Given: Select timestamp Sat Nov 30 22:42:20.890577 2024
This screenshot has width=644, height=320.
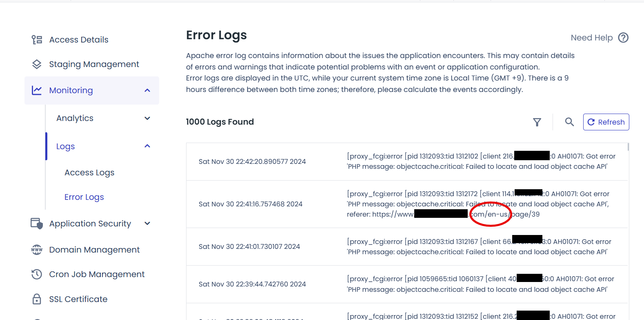Looking at the screenshot, I should (x=252, y=161).
